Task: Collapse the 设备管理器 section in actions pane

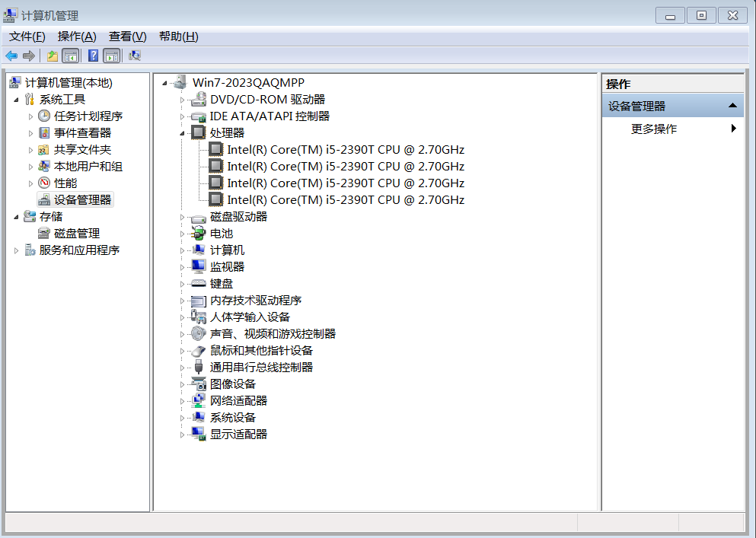Action: (x=732, y=106)
